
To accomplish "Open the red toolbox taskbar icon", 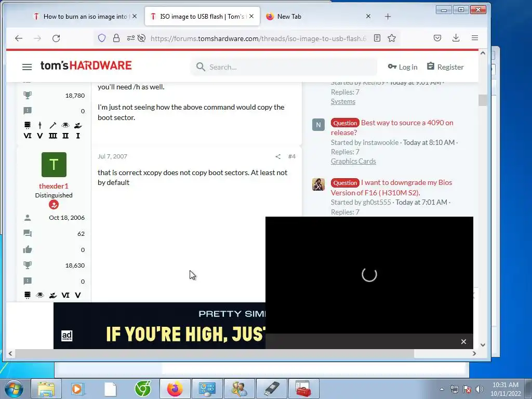I will (x=303, y=389).
